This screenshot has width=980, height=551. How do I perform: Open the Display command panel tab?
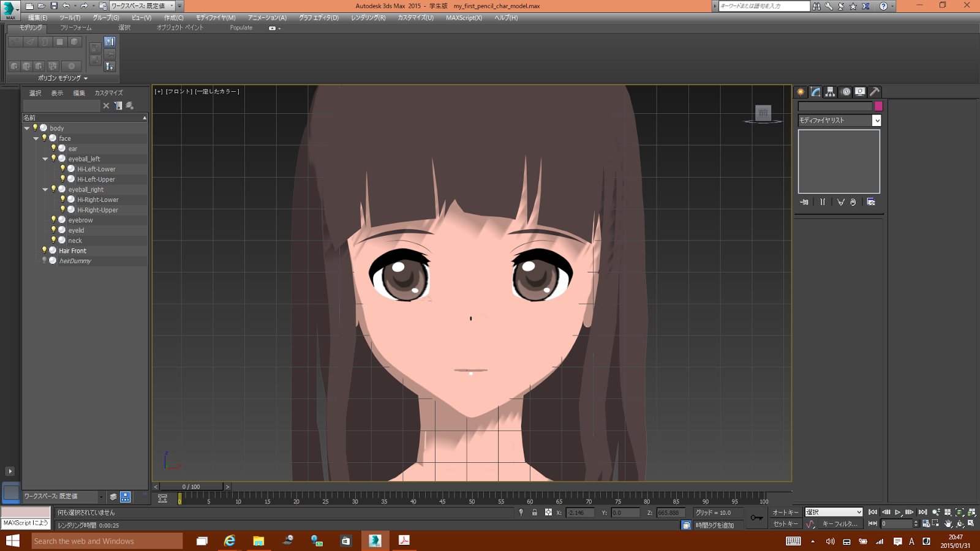(x=860, y=92)
